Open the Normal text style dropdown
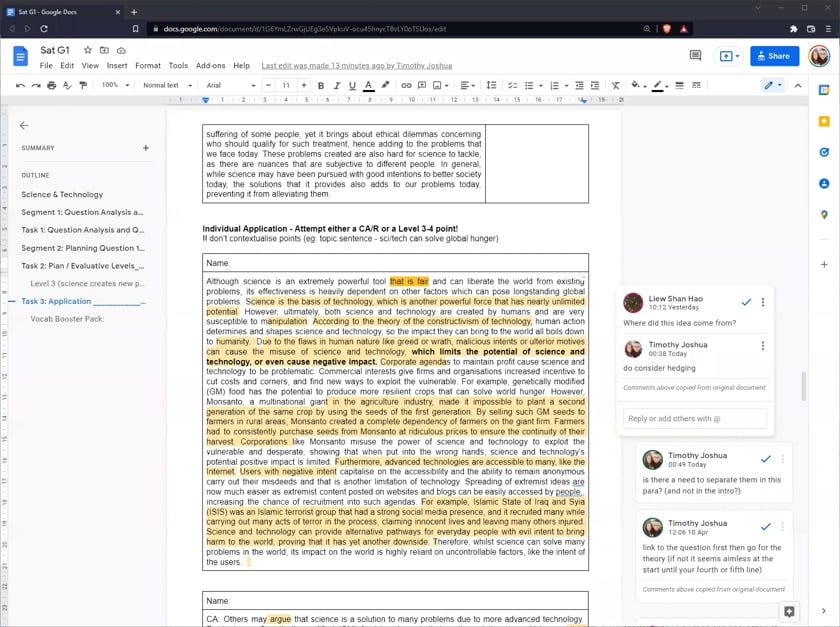This screenshot has height=627, width=840. (x=166, y=86)
